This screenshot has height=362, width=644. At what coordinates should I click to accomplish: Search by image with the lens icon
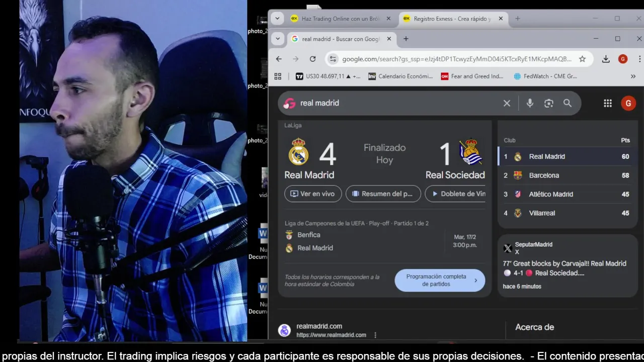coord(548,103)
